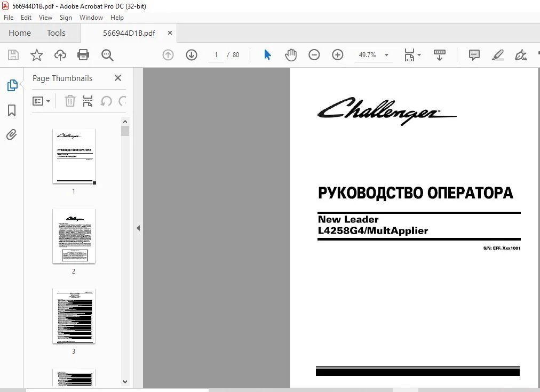Open the zoom percentage dropdown arrow

(x=386, y=55)
